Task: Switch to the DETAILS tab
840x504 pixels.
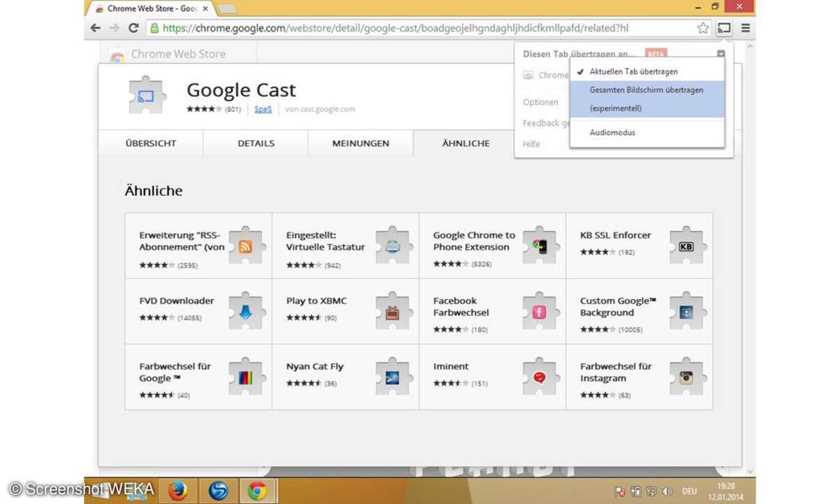Action: coord(255,143)
